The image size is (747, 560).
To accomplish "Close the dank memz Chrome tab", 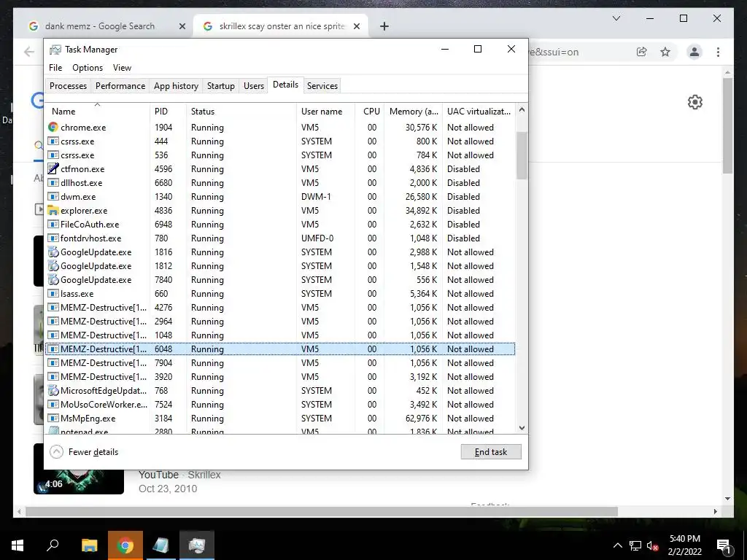I will [182, 26].
